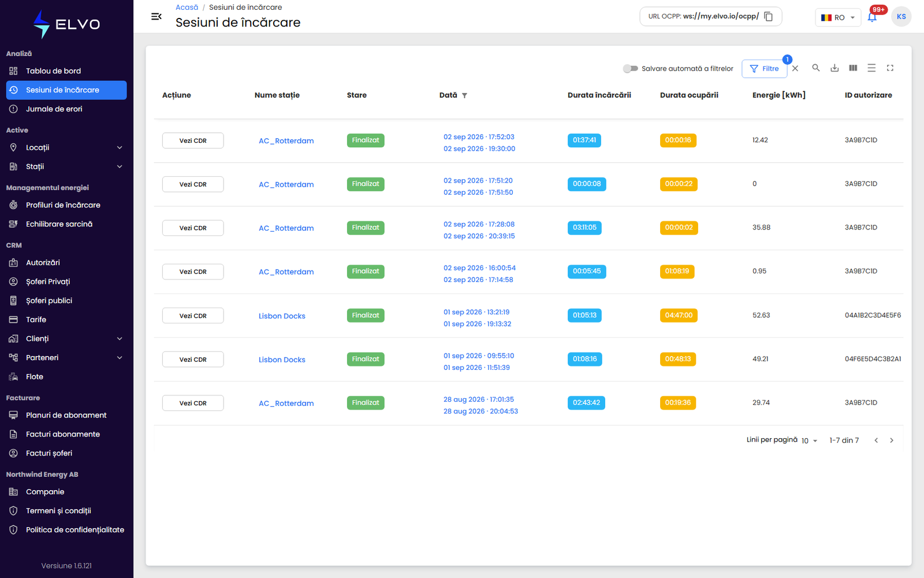
Task: Open Tablou de bord
Action: 66,71
